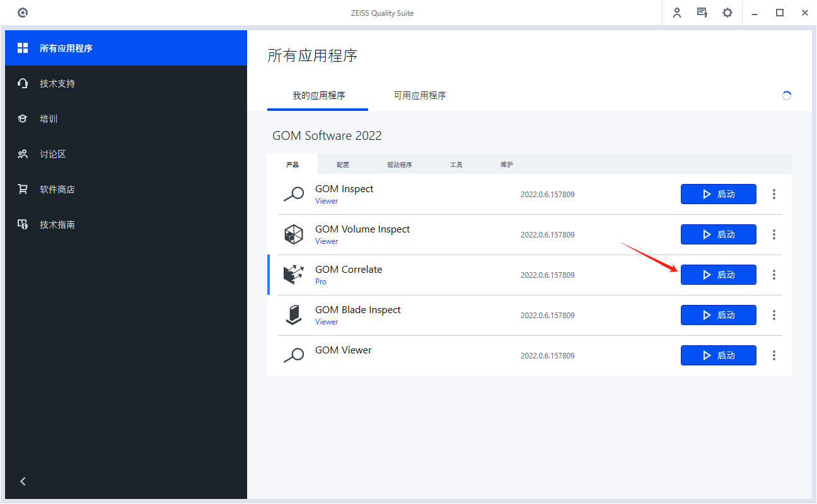Open the Viewer link under GOM Inspect
The width and height of the screenshot is (817, 504).
coord(327,200)
